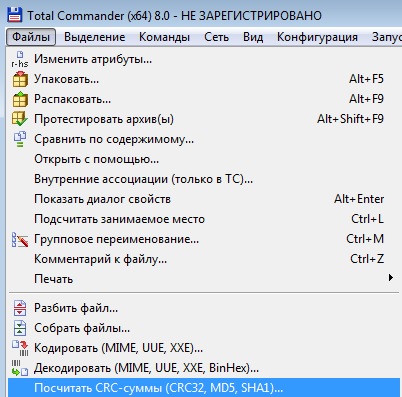Click the test archive icon beside Протестировать архив(ы)
The image size is (402, 397).
[x=20, y=119]
